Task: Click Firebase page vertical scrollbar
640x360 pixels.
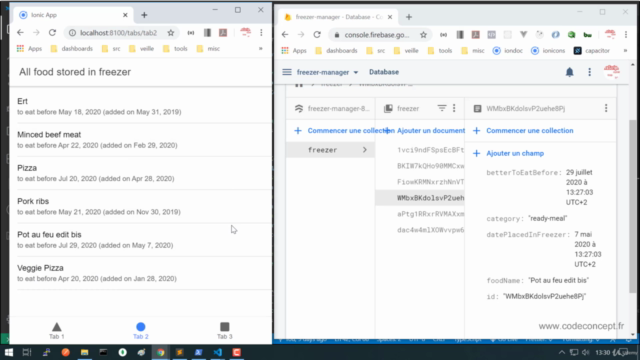Action: (632, 206)
